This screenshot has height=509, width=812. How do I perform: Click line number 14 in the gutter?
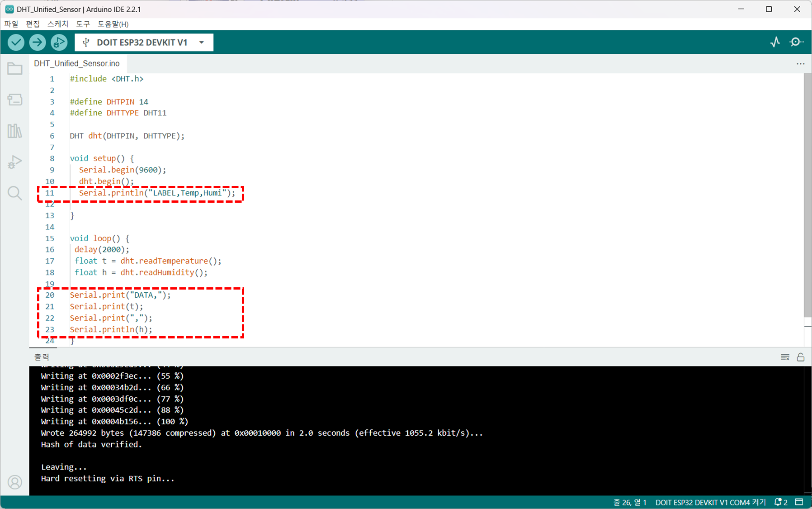coord(50,227)
